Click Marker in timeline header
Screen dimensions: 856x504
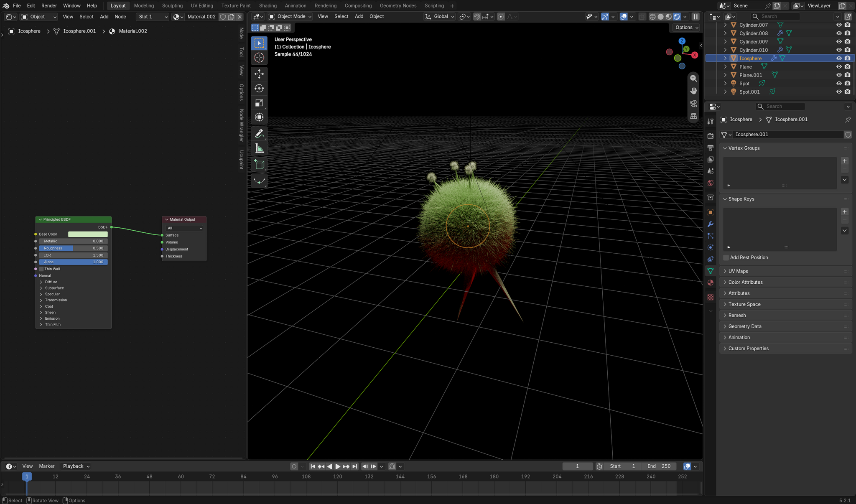tap(47, 466)
